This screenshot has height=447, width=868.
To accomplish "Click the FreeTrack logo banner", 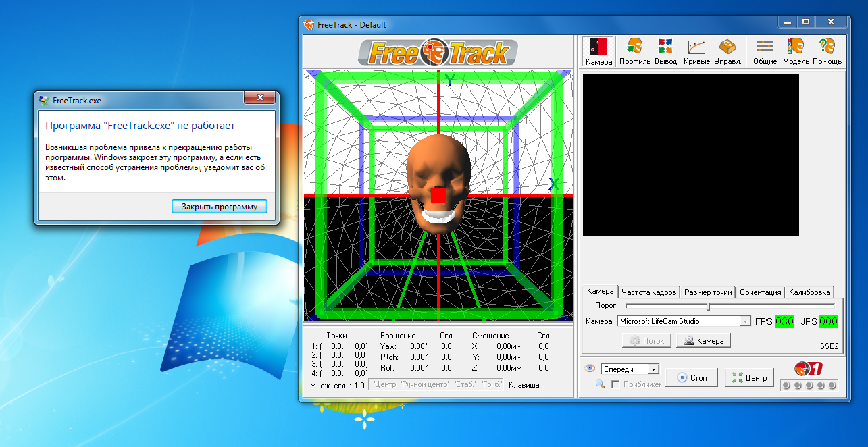I will tap(438, 52).
